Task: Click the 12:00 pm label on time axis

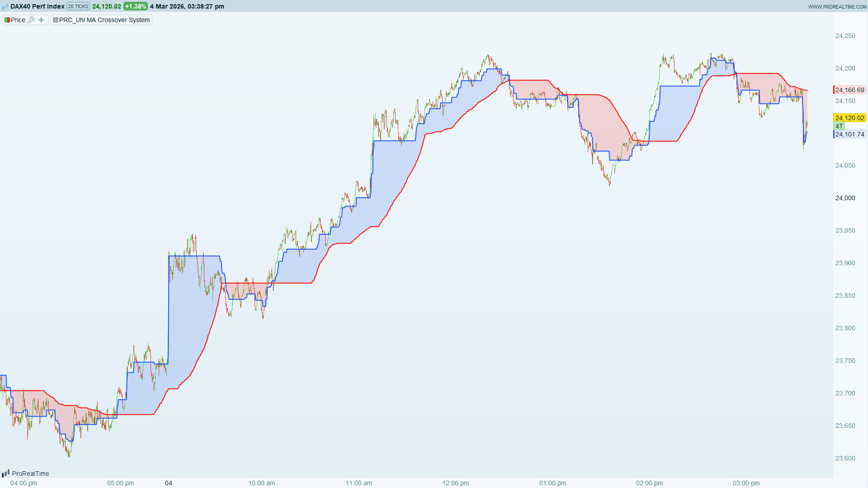Action: (455, 483)
